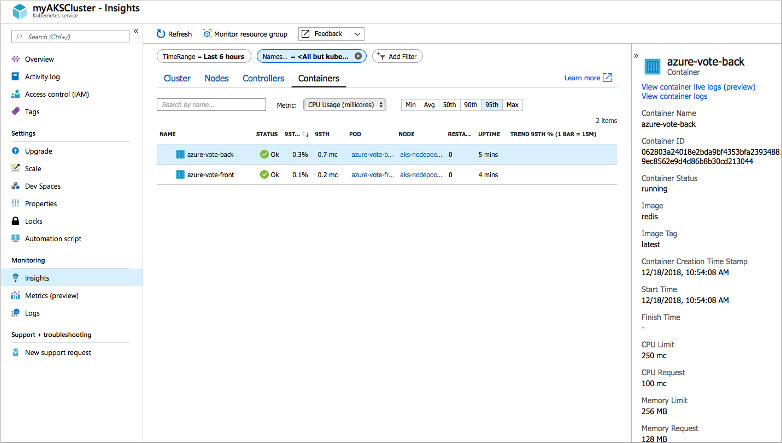Select the Containers tab
This screenshot has width=782, height=443.
[x=319, y=78]
